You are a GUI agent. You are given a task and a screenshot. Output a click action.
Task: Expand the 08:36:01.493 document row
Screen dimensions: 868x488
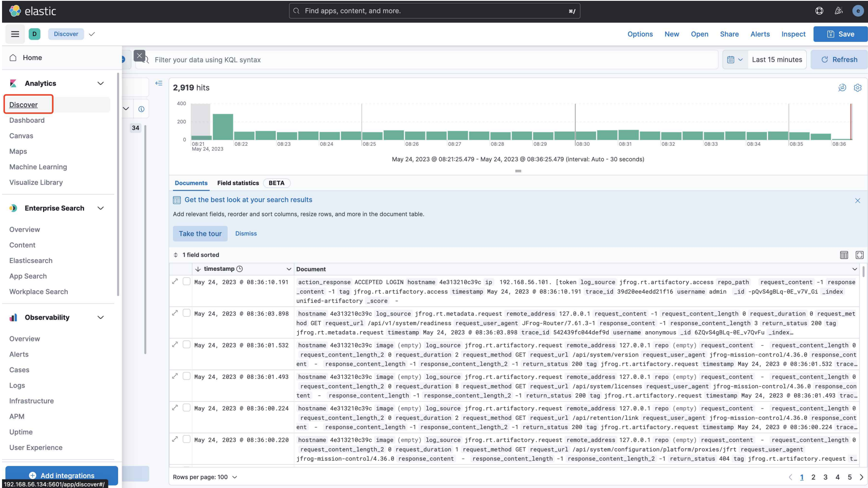click(x=175, y=376)
